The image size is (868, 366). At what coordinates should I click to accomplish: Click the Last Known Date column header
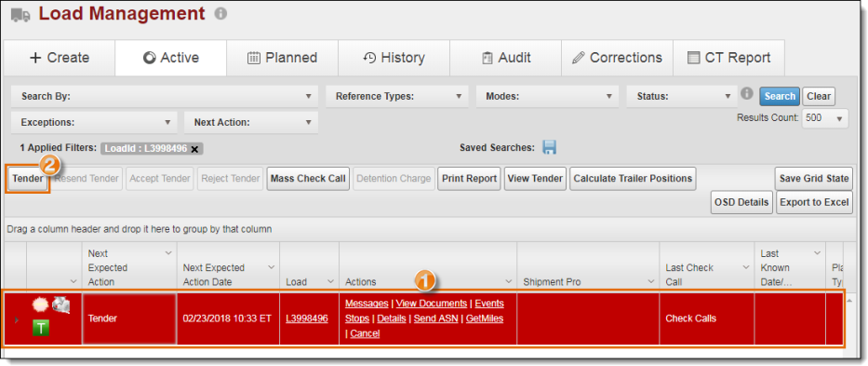click(x=790, y=267)
